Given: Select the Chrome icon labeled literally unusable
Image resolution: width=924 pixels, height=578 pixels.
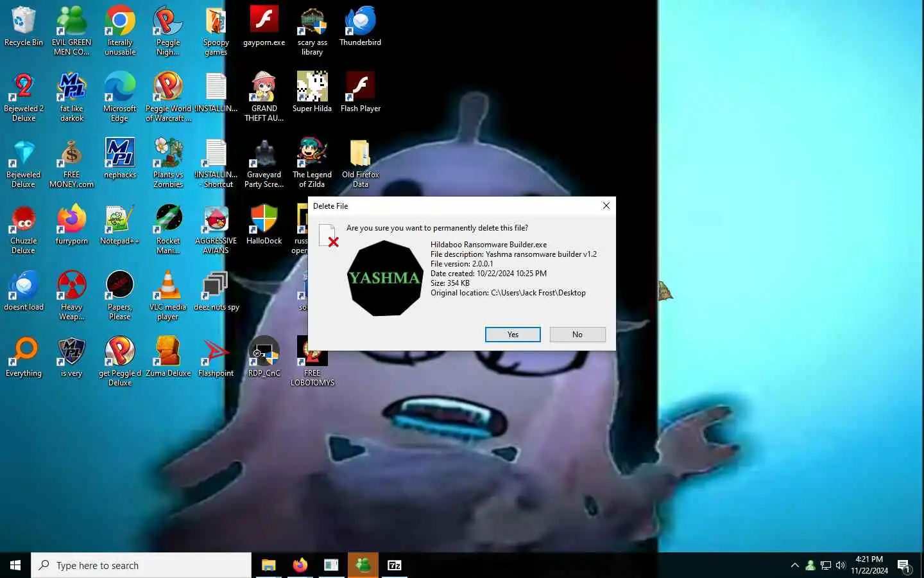Looking at the screenshot, I should [120, 31].
